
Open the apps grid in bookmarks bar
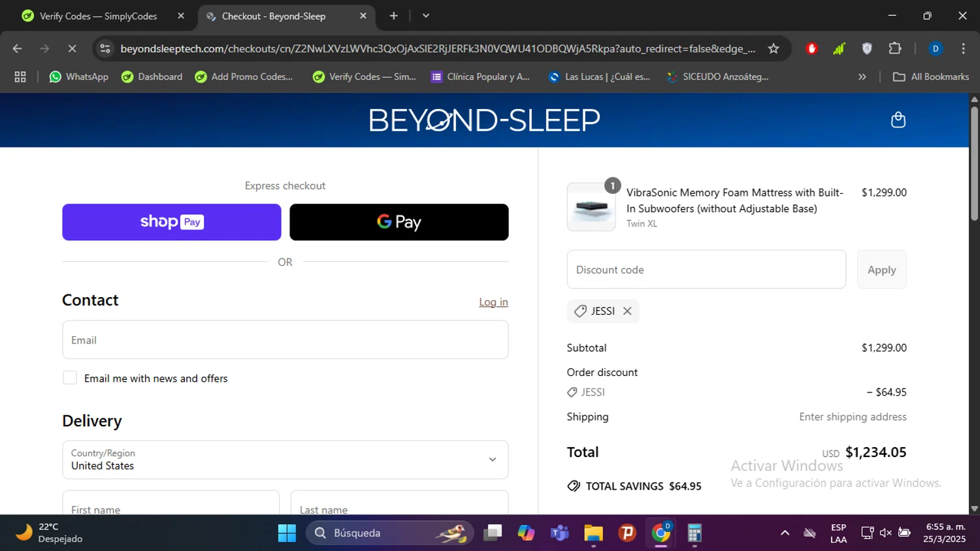coord(20,77)
